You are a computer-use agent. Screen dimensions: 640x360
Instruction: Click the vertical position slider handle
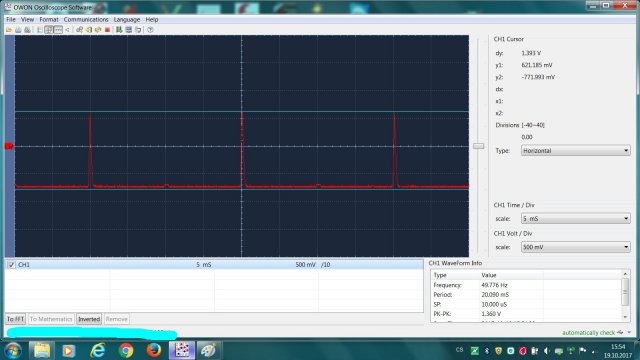[x=478, y=146]
